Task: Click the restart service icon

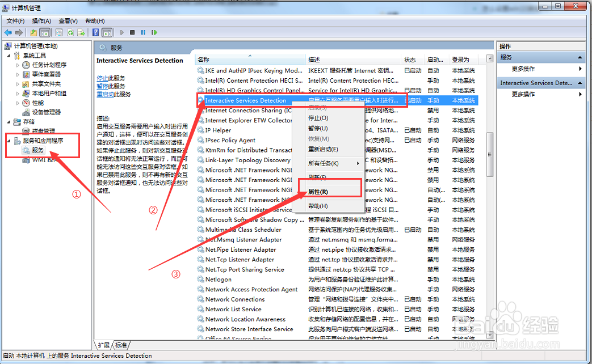Action: (154, 32)
